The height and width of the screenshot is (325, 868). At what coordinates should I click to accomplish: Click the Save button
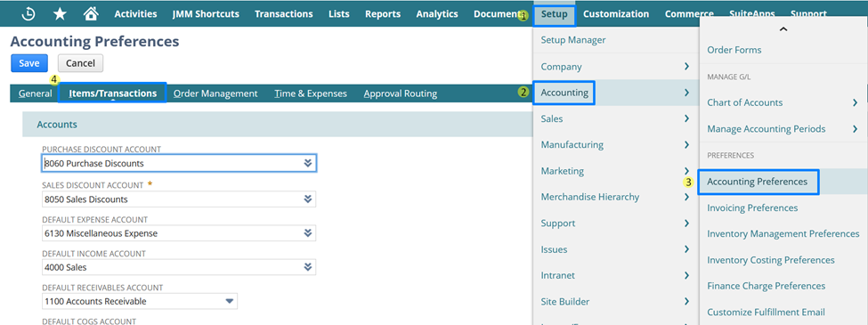pyautogui.click(x=29, y=63)
